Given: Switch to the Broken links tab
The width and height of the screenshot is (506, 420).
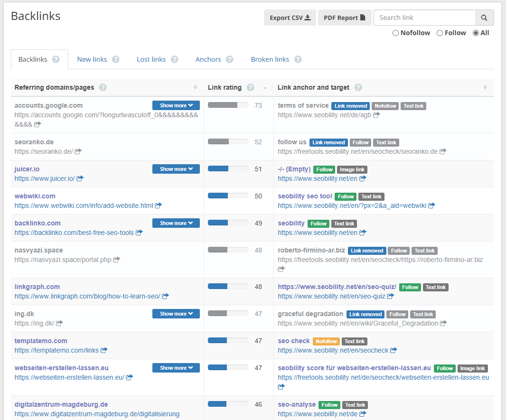Looking at the screenshot, I should coord(270,59).
